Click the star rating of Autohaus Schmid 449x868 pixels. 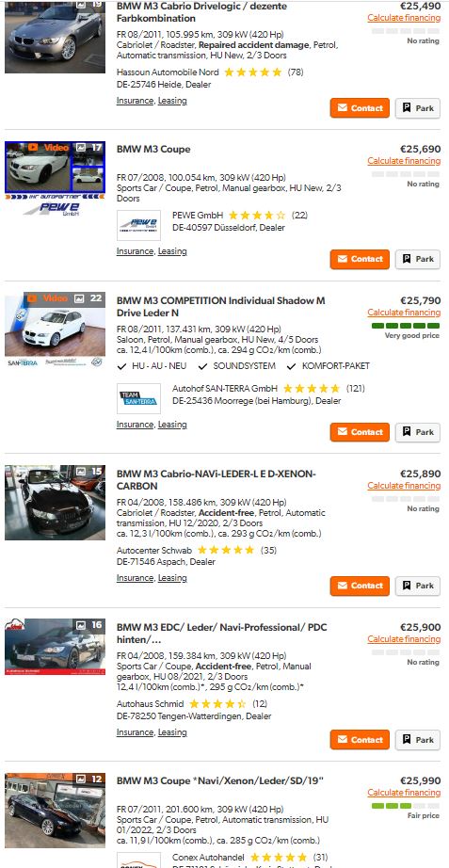tap(217, 704)
